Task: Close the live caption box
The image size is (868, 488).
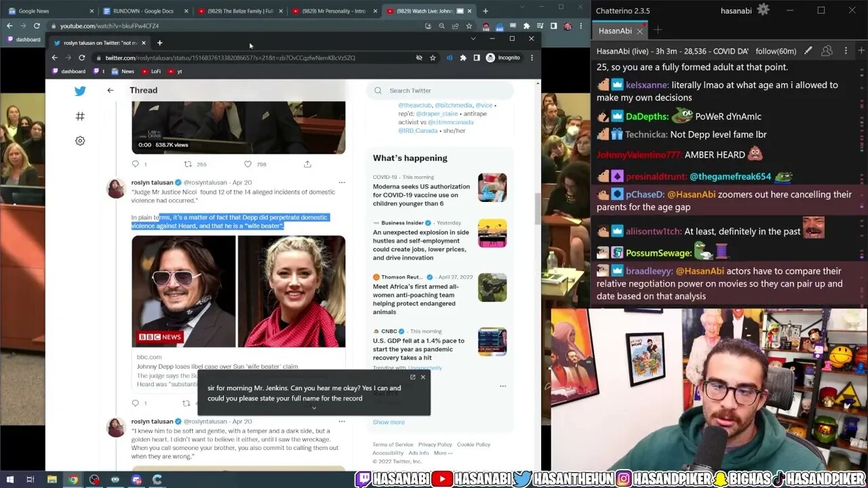Action: (423, 377)
